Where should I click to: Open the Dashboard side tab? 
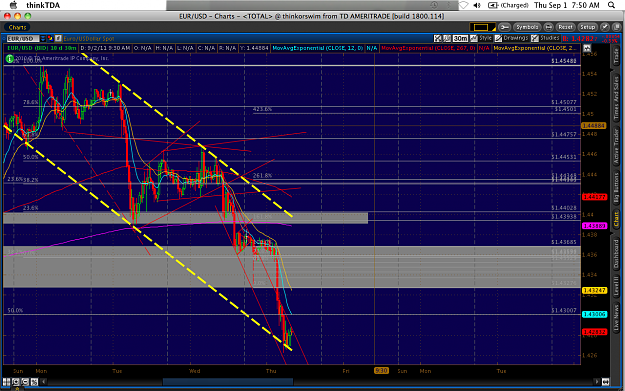[x=616, y=253]
